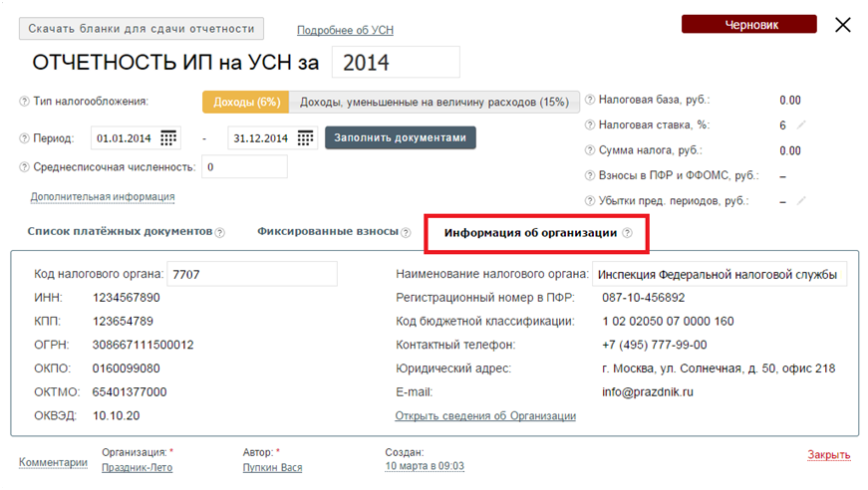The image size is (868, 490).
Task: Click pencil icon next to tax rate
Action: pos(800,125)
